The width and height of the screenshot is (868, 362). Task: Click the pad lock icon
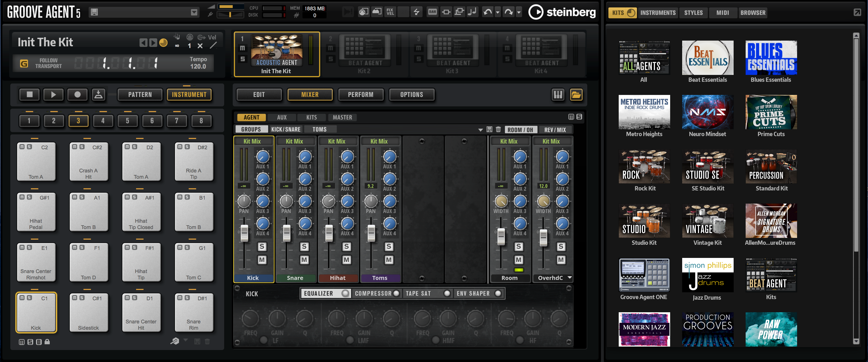(x=47, y=342)
